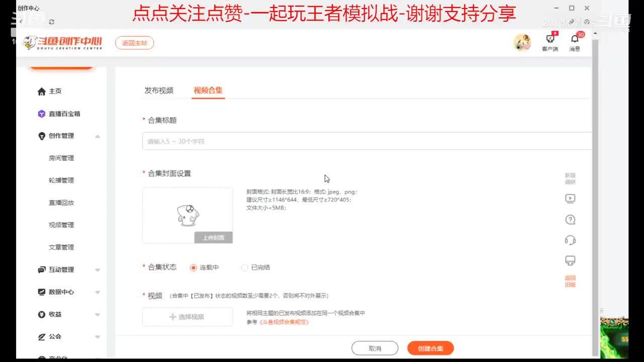The height and width of the screenshot is (362, 644).
Task: Open 文章管理 in the sidebar
Action: point(61,247)
